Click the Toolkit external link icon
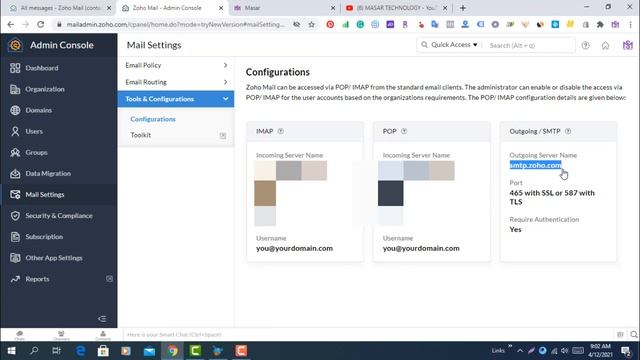 [223, 136]
